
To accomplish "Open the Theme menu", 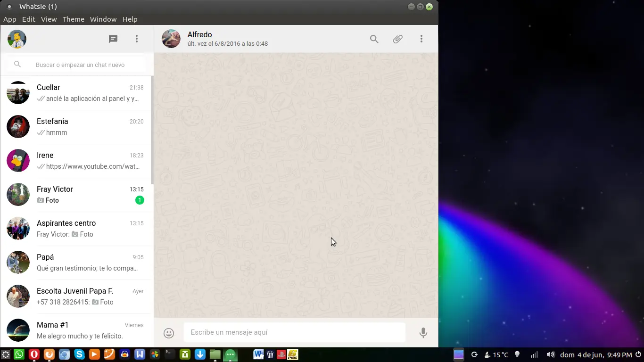I will click(x=74, y=19).
